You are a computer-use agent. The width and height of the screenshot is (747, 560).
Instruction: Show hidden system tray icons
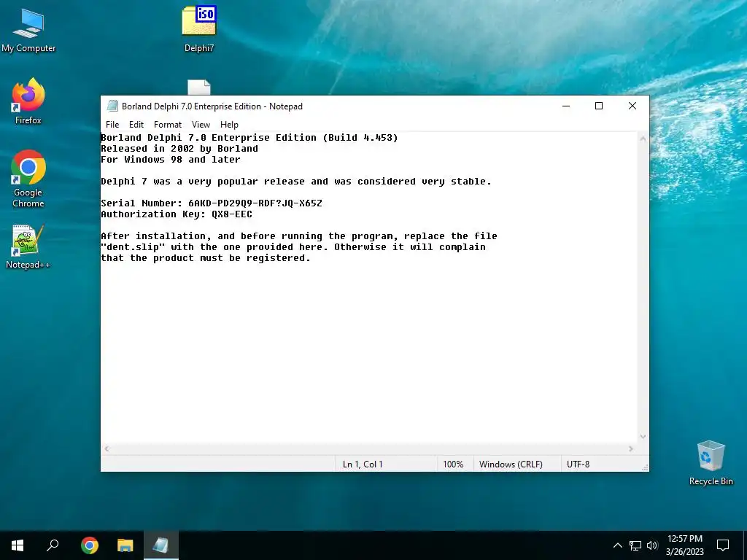tap(617, 545)
